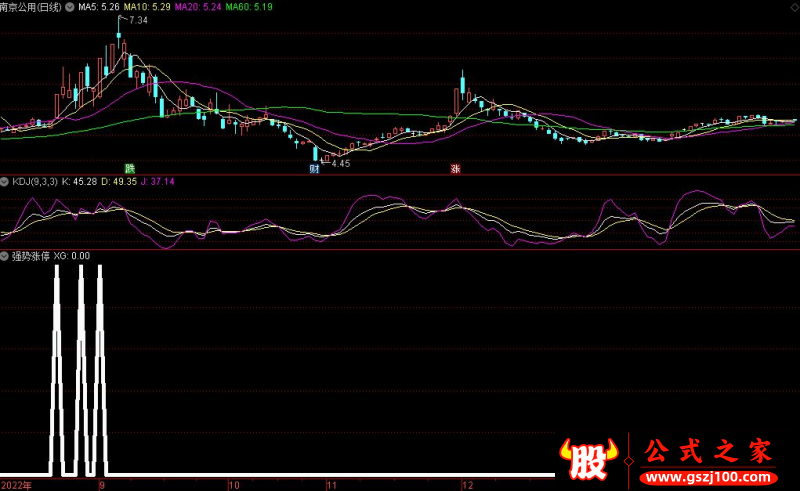Open the dropdown arrow beside KDJ(9,3,3)

tap(5, 182)
